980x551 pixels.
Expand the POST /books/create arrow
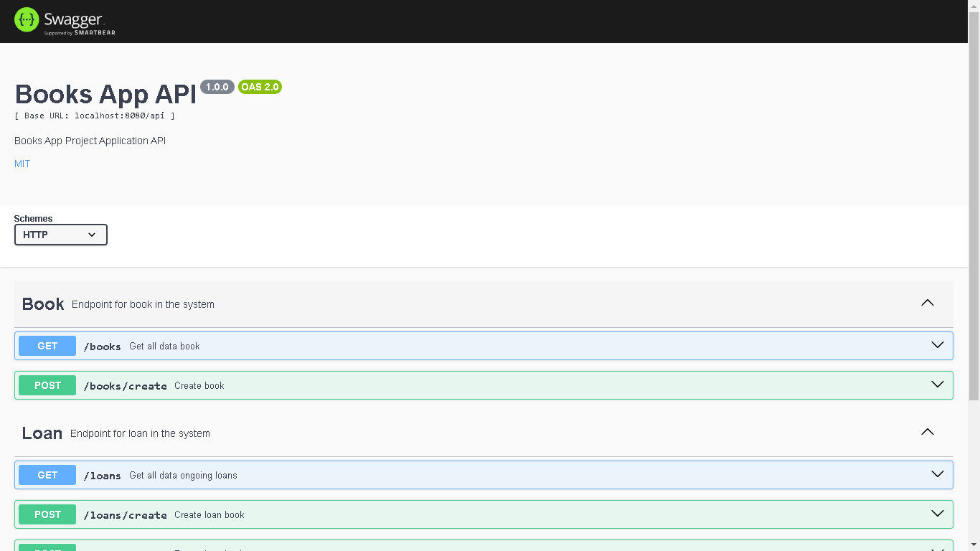938,385
